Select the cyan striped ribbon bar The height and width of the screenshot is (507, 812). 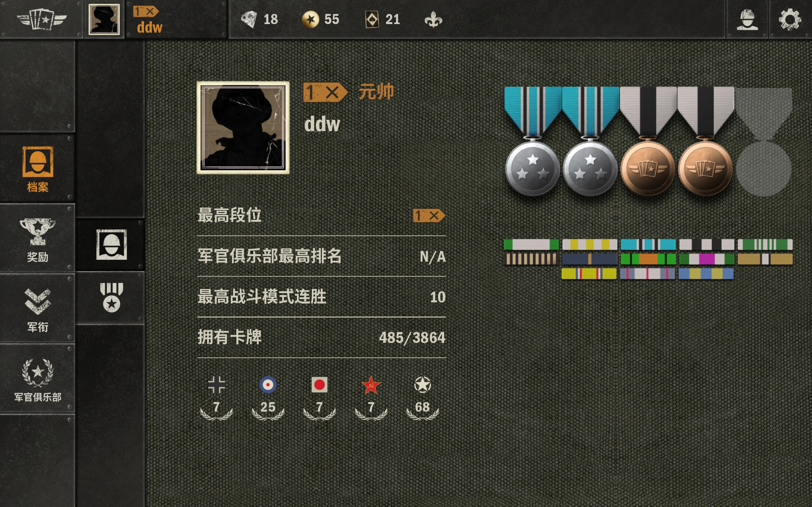[648, 244]
